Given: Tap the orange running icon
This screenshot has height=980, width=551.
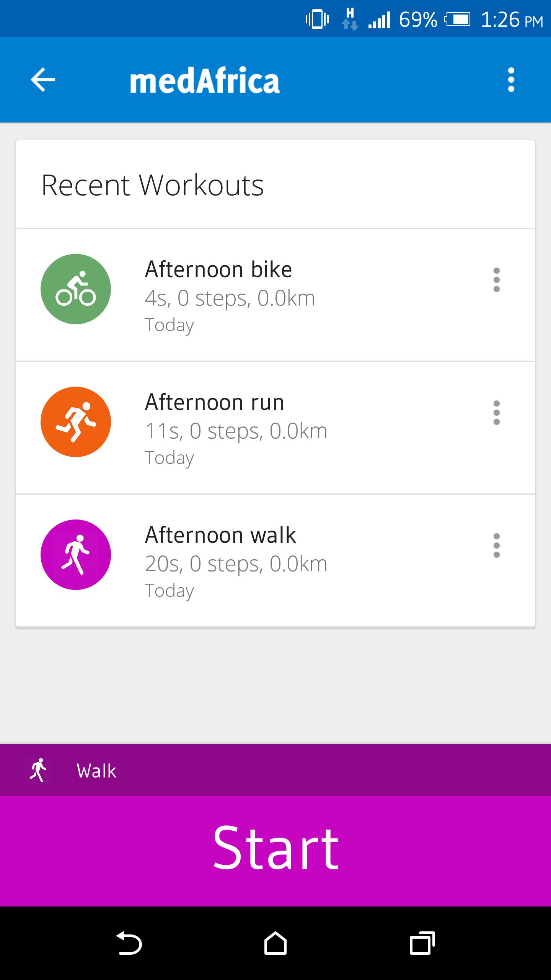Looking at the screenshot, I should 76,422.
